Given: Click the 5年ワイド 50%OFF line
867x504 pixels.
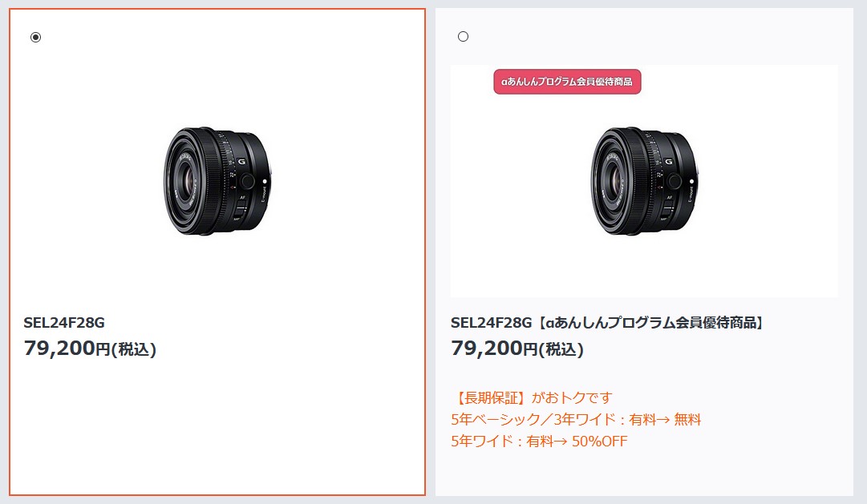Looking at the screenshot, I should tap(539, 441).
